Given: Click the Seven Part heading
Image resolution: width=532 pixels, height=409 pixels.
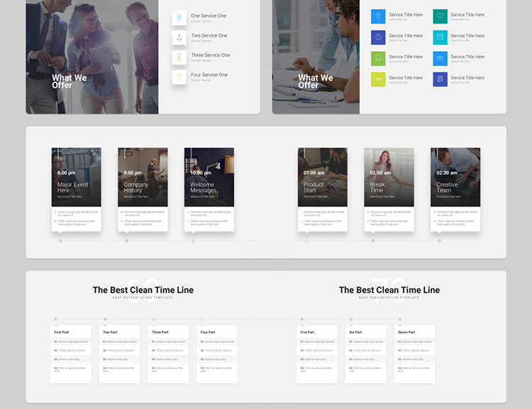Looking at the screenshot, I should pos(406,332).
